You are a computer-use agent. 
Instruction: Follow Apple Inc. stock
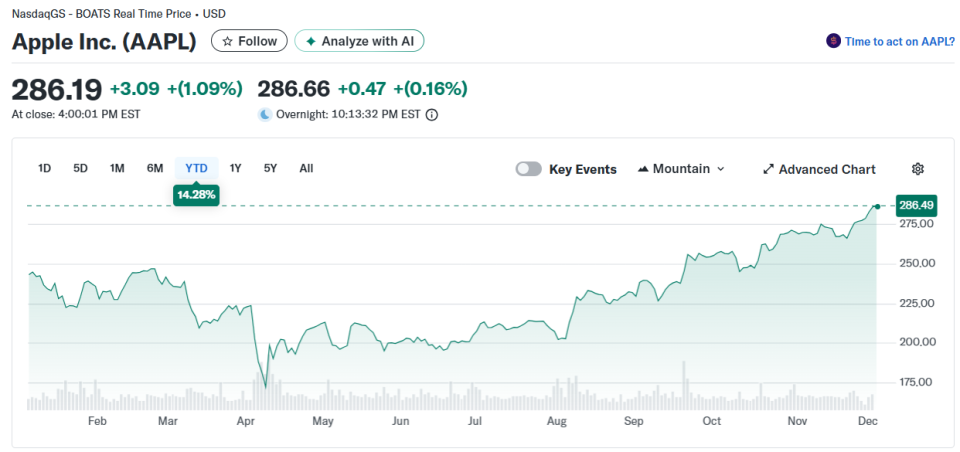click(x=249, y=41)
